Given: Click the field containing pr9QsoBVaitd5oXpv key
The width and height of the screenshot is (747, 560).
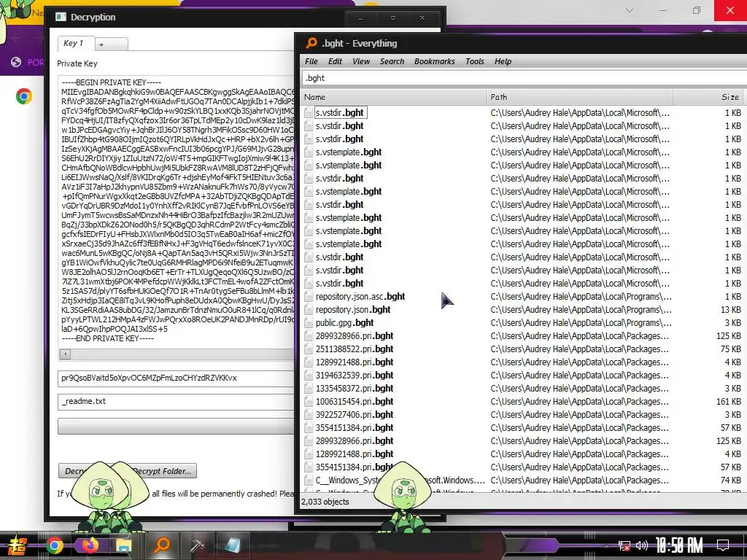Looking at the screenshot, I should tap(177, 378).
